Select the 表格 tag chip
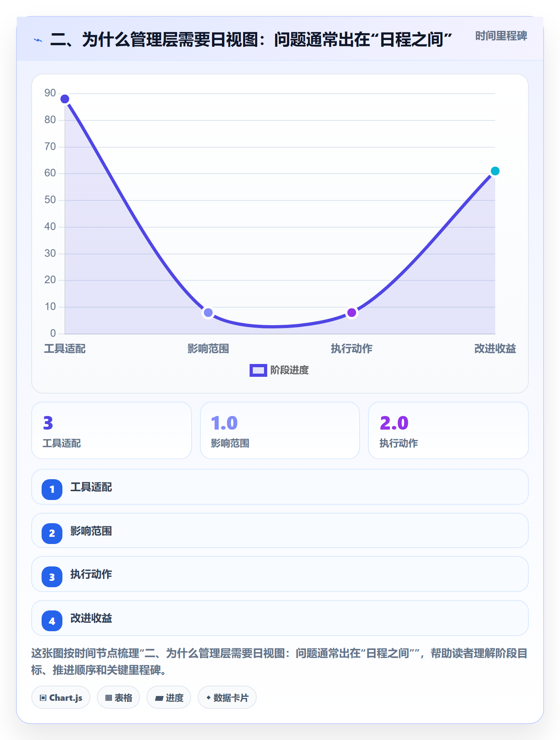The width and height of the screenshot is (560, 740). click(118, 698)
